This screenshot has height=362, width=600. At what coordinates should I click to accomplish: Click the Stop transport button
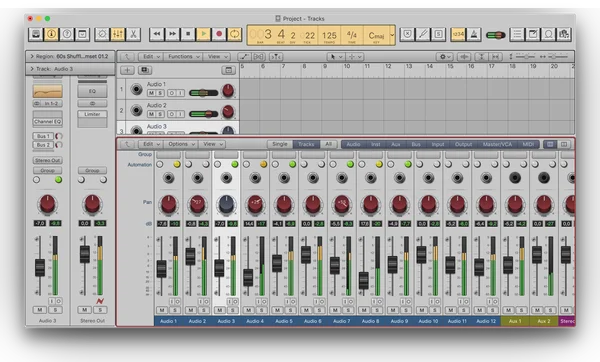point(188,34)
